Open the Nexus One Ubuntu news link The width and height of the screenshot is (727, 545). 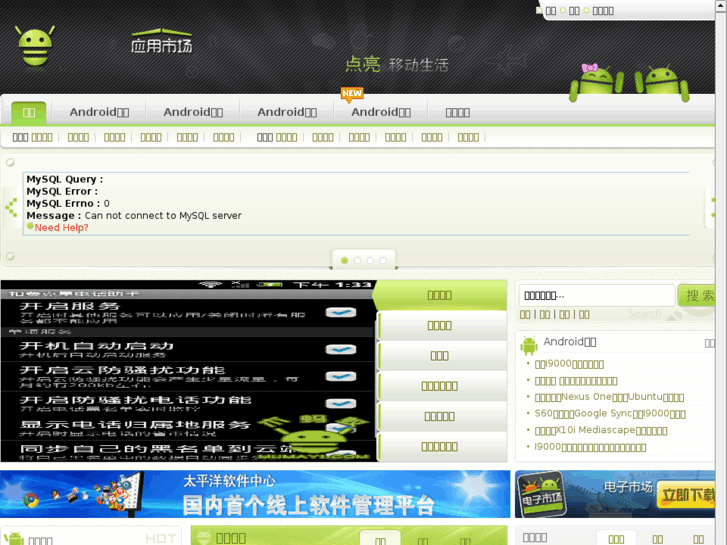609,397
